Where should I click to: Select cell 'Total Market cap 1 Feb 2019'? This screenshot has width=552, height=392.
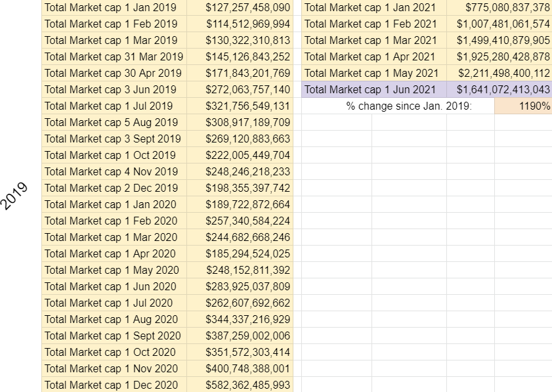[114, 24]
